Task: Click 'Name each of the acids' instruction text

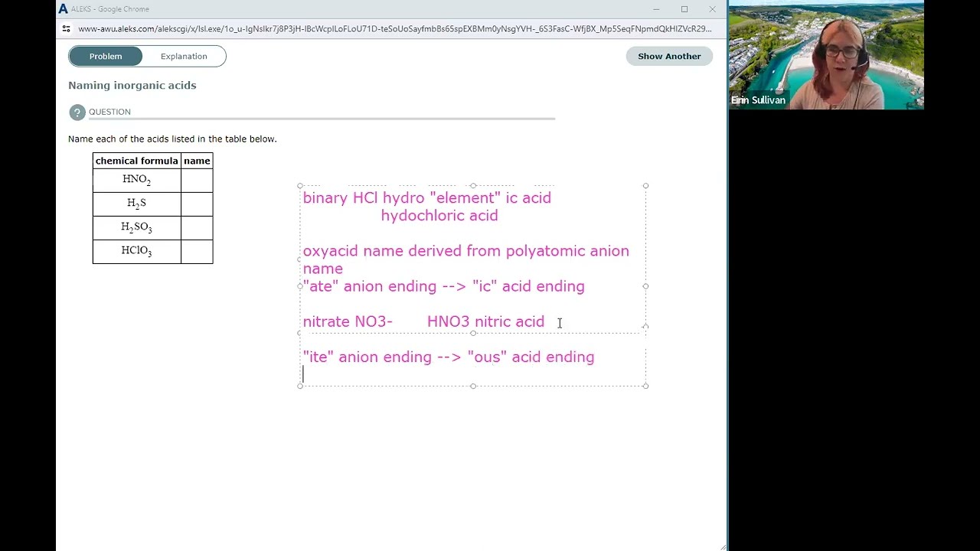Action: 172,139
